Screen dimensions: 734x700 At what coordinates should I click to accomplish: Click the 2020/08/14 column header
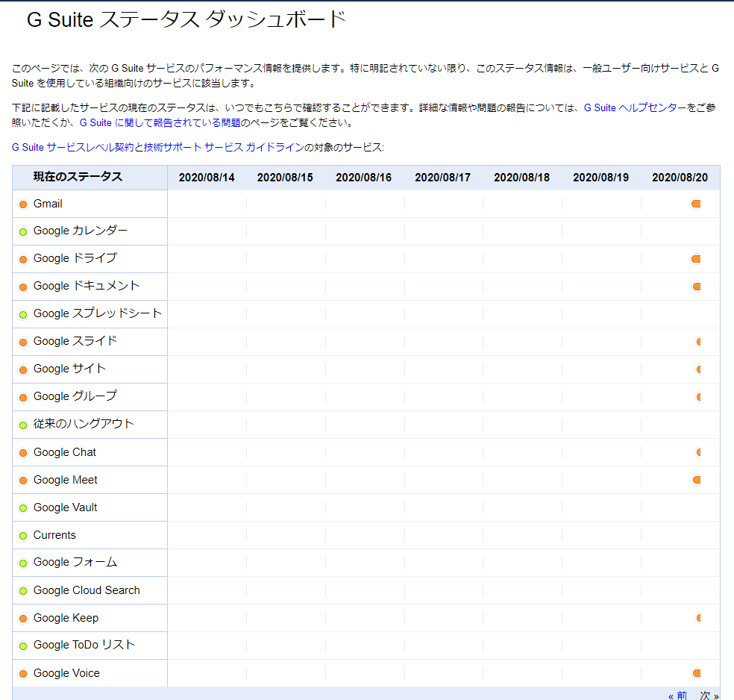[207, 178]
